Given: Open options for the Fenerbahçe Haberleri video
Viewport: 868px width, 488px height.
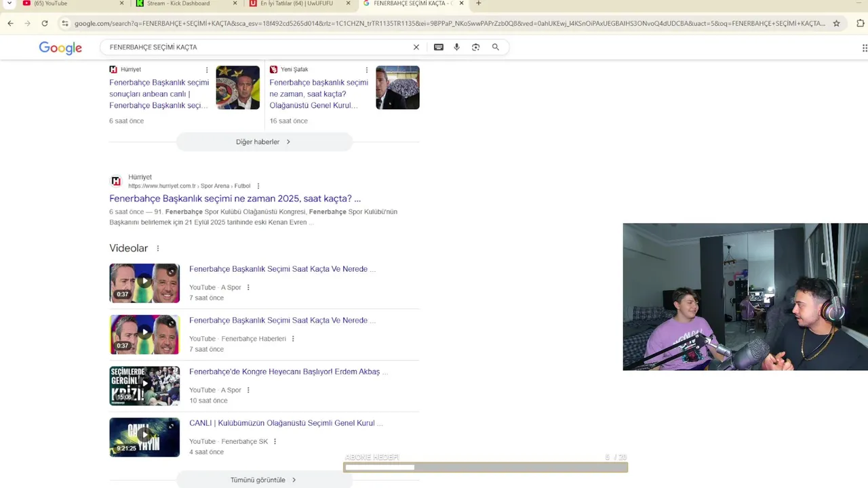Looking at the screenshot, I should [293, 339].
